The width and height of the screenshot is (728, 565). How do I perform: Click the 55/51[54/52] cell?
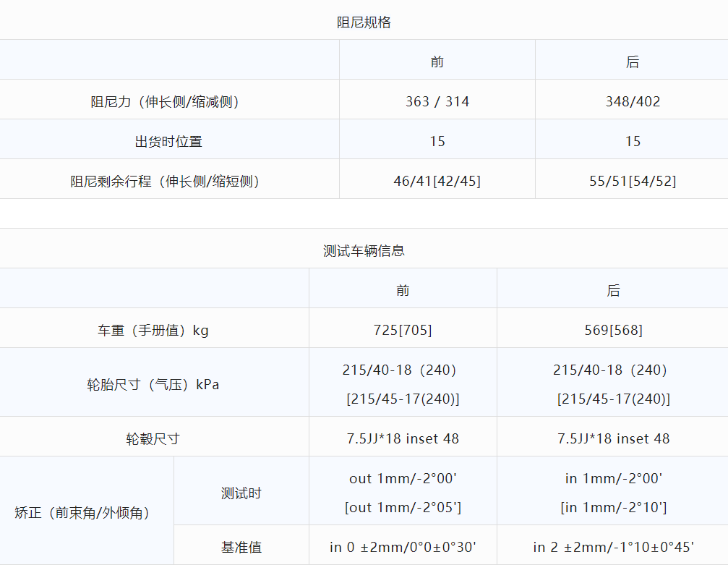point(633,182)
